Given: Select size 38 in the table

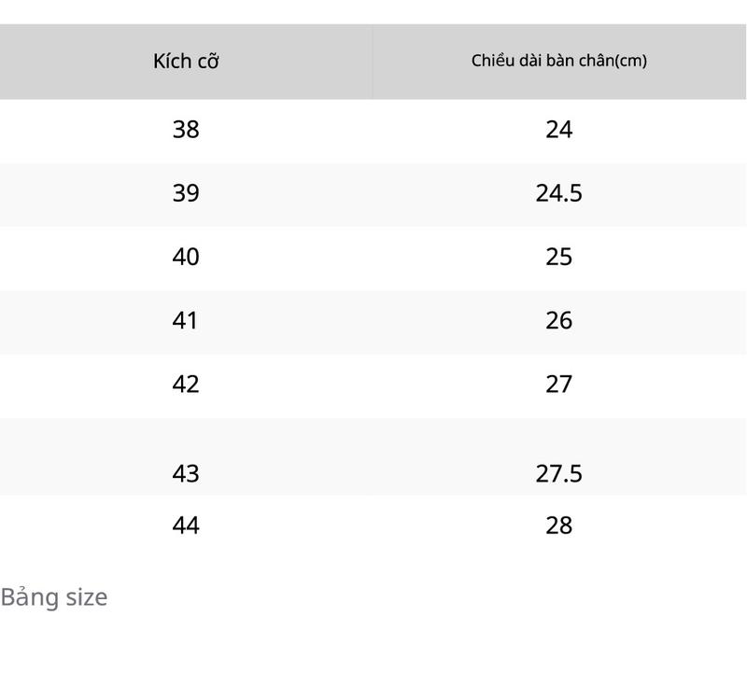Looking at the screenshot, I should click(186, 130).
